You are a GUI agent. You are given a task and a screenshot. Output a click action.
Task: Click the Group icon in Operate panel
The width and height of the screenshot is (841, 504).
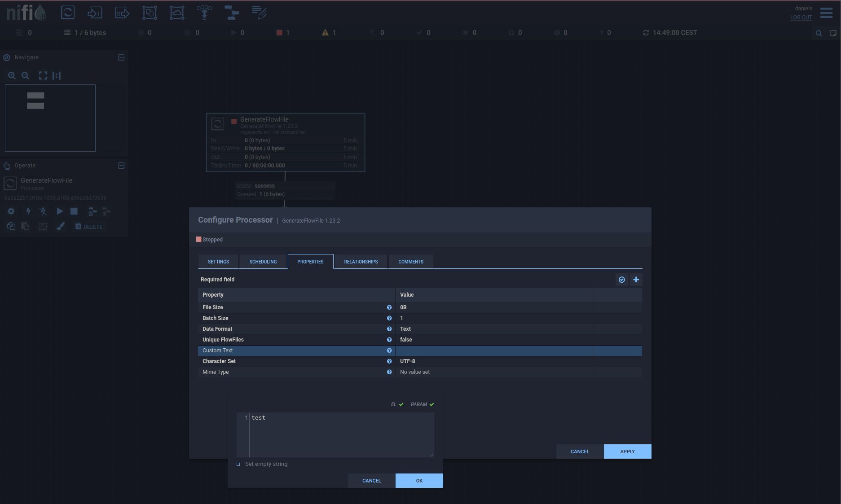43,226
